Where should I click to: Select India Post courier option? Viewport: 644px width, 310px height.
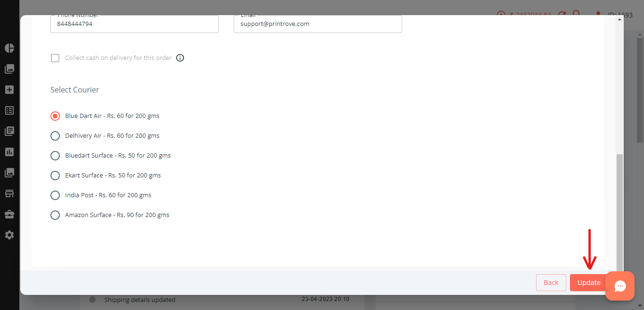pyautogui.click(x=55, y=195)
